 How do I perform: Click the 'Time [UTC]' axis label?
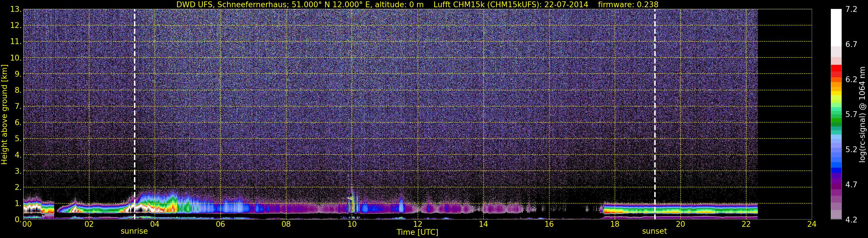point(417,232)
